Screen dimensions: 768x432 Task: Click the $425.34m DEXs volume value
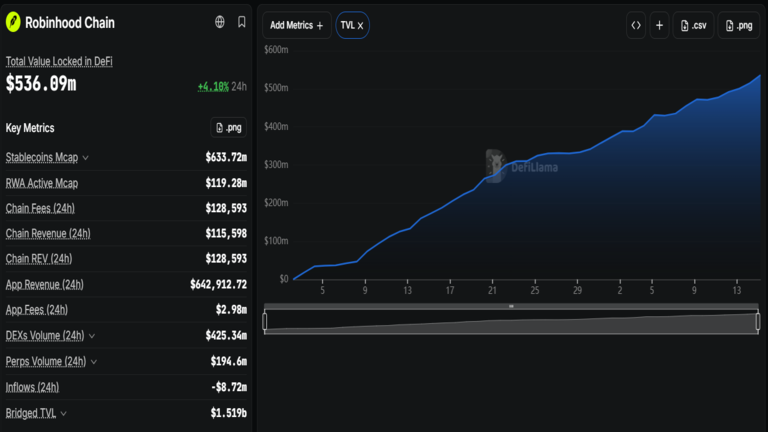coord(226,336)
